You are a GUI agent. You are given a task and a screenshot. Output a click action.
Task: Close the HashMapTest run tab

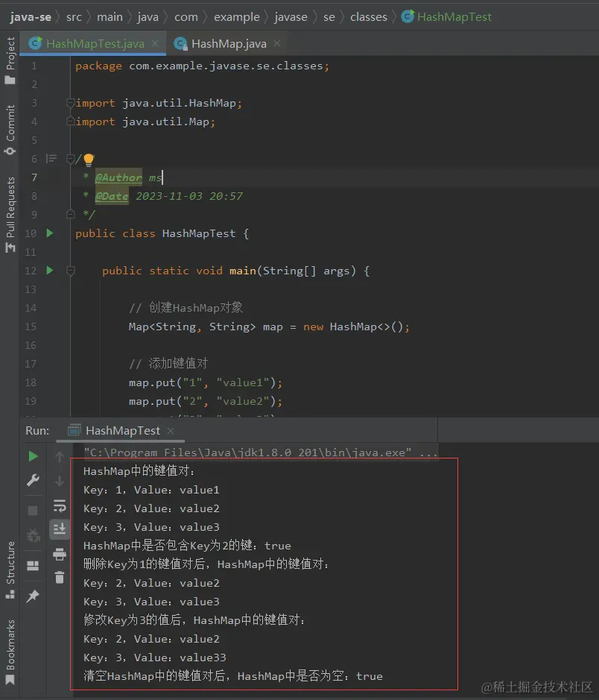171,431
